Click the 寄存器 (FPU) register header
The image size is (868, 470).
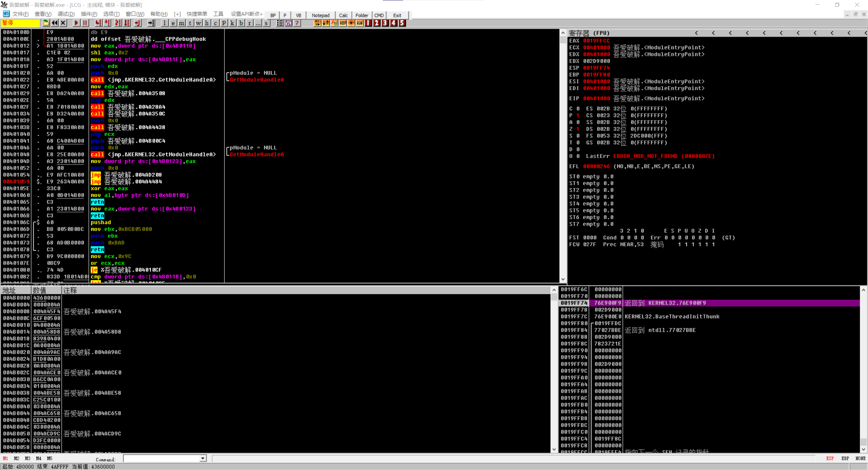tap(589, 33)
